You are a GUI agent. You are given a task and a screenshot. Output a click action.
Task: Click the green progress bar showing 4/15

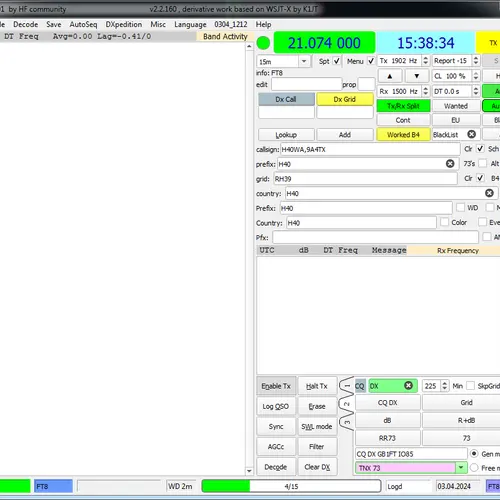point(291,486)
